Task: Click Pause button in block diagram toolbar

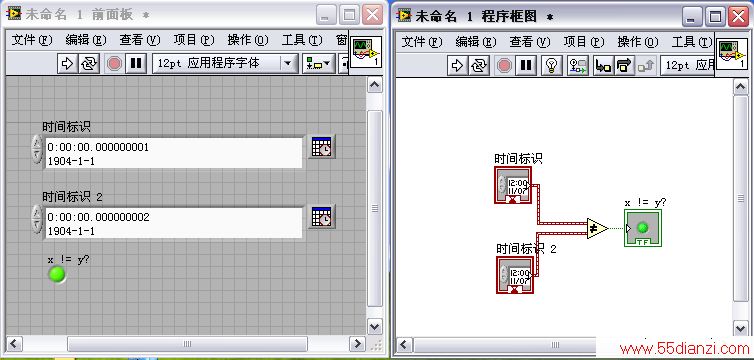Action: pos(526,65)
